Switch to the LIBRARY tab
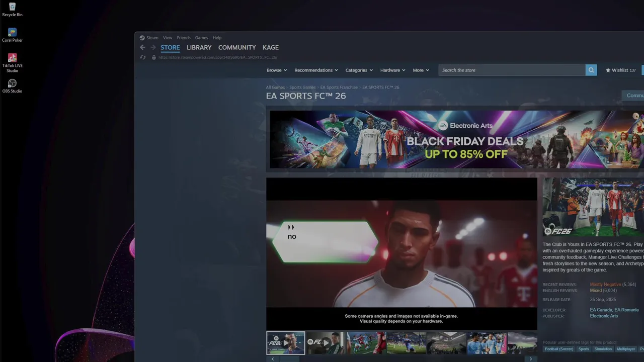The width and height of the screenshot is (644, 362). coord(199,47)
